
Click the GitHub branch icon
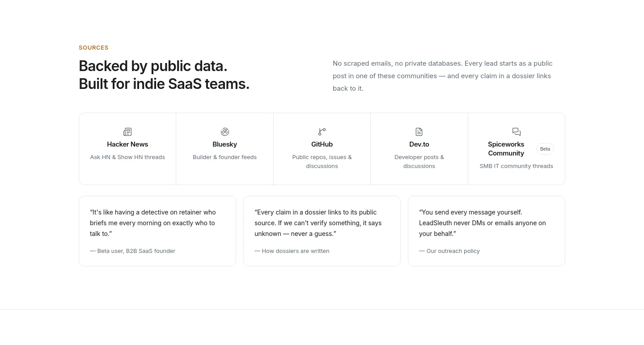pos(322,132)
